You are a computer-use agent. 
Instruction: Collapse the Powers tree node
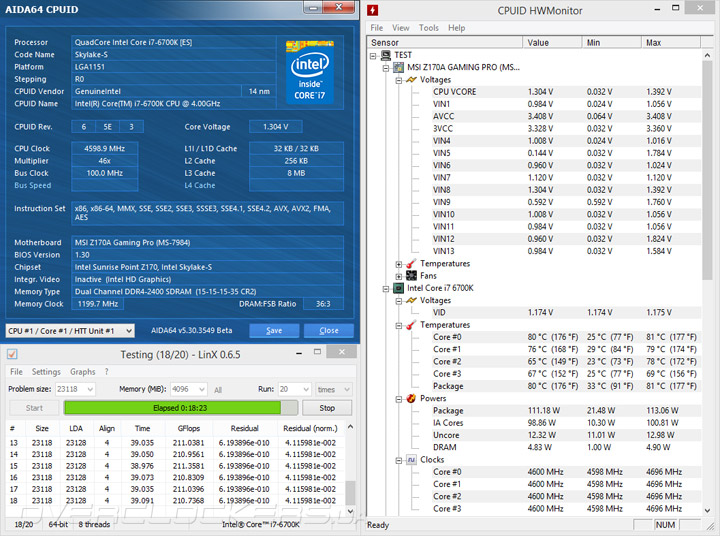[399, 398]
